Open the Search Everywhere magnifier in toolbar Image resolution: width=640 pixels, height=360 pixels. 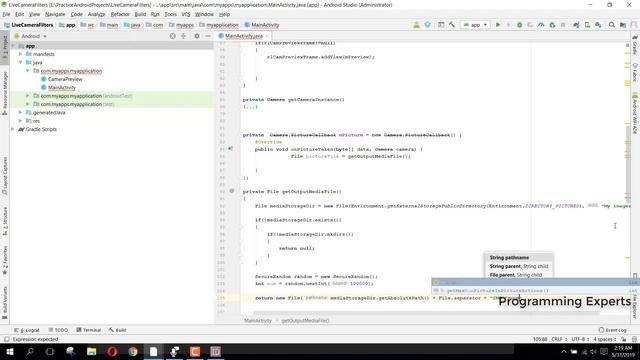pyautogui.click(x=612, y=25)
